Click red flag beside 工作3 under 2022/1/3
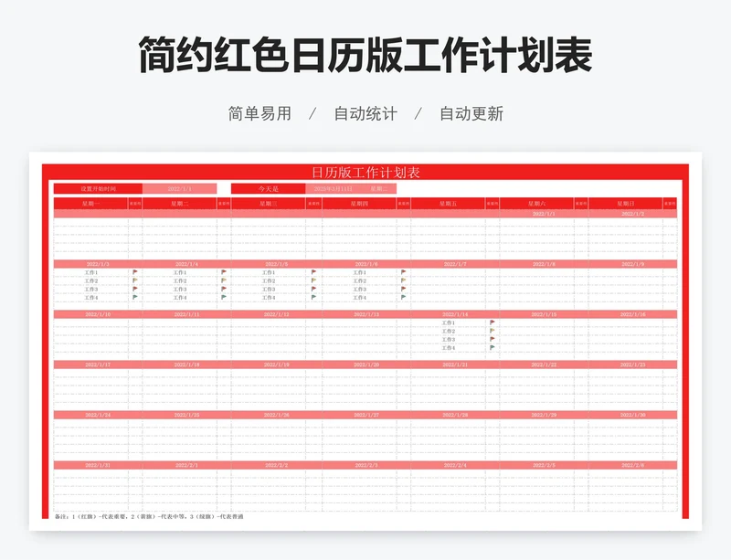The width and height of the screenshot is (731, 560). tap(134, 289)
